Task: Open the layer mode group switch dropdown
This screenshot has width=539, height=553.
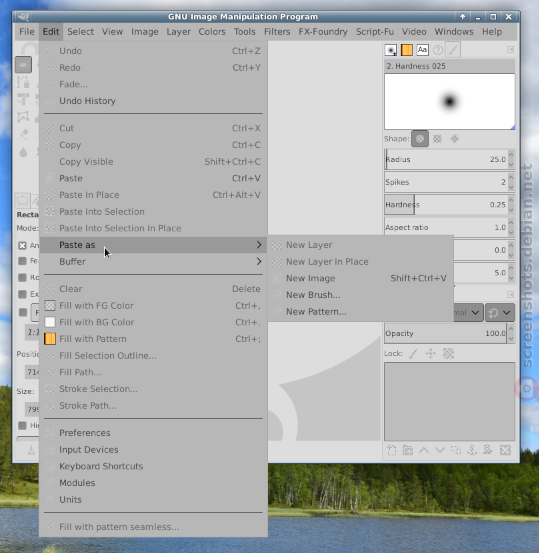Action: [x=500, y=312]
